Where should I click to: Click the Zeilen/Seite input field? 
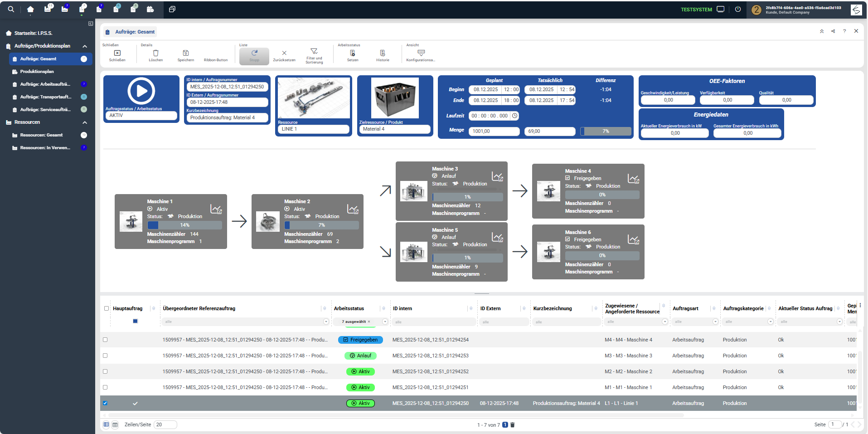pyautogui.click(x=165, y=425)
